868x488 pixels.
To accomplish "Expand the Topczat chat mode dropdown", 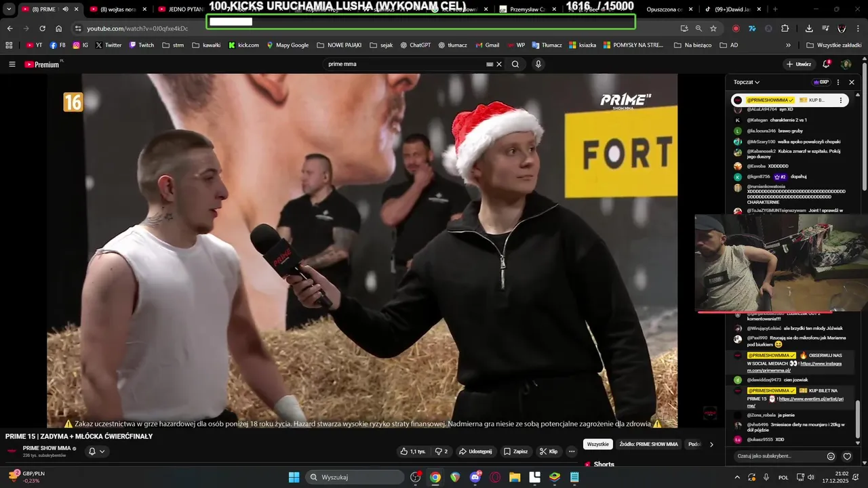I will [747, 82].
